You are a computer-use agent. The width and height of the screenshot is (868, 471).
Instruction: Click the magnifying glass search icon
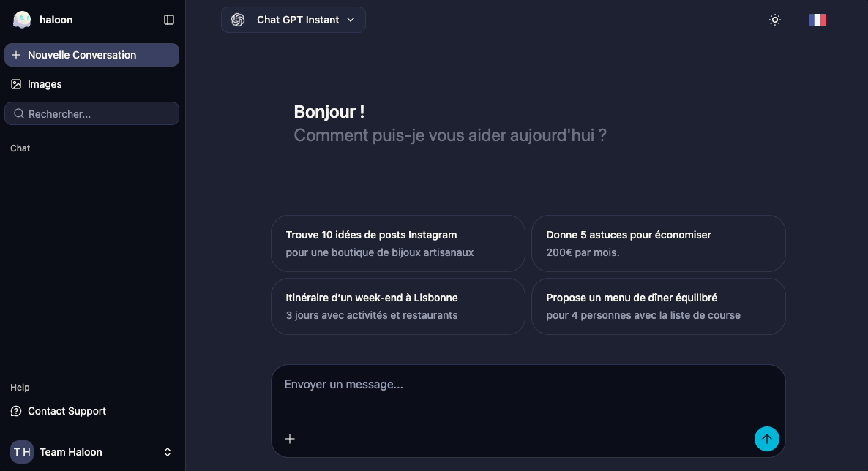click(19, 114)
